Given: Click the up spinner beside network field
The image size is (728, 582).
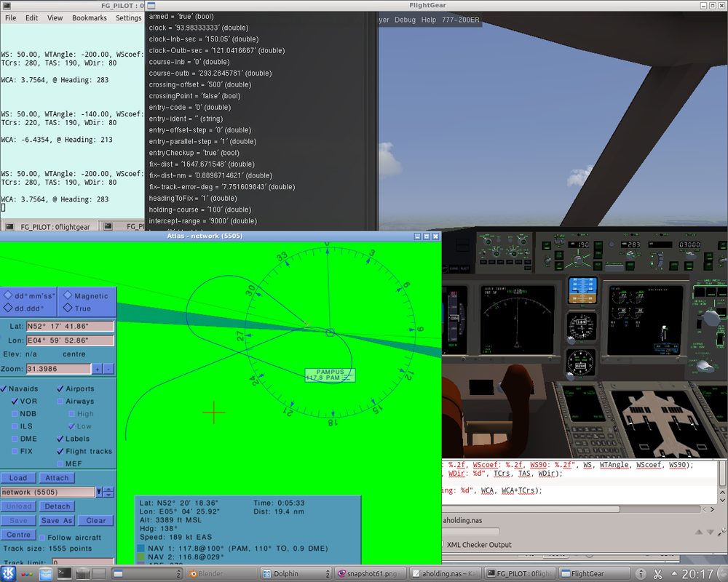Looking at the screenshot, I should (108, 488).
